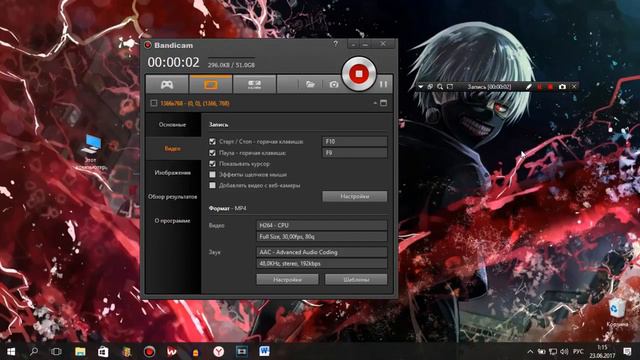This screenshot has height=360, width=640.
Task: Open Microsoft Word from taskbar
Action: 264,351
